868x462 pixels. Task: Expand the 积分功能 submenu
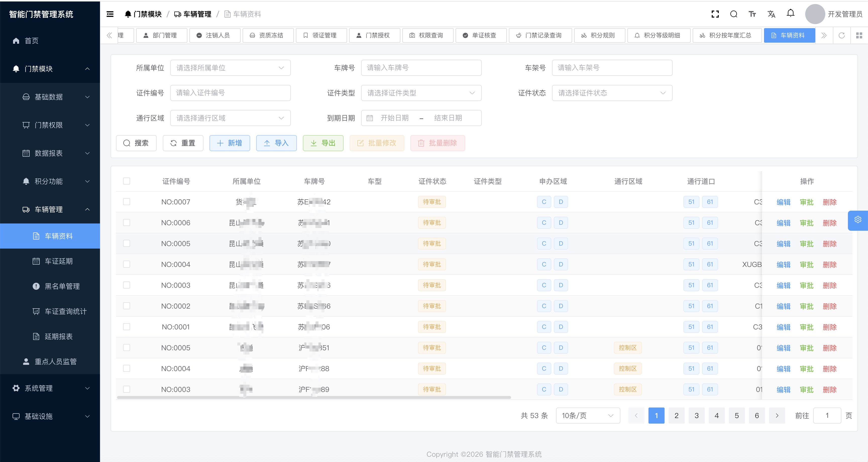coord(50,181)
